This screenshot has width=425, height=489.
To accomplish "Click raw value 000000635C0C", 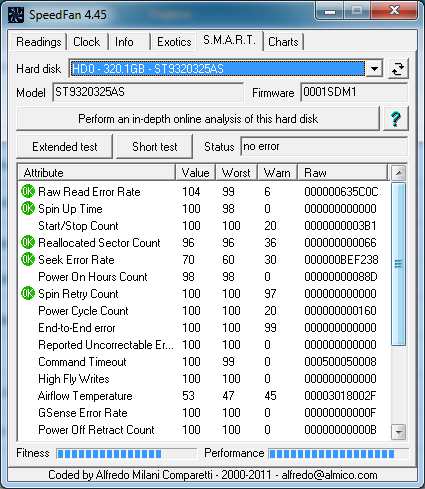I will (x=341, y=192).
